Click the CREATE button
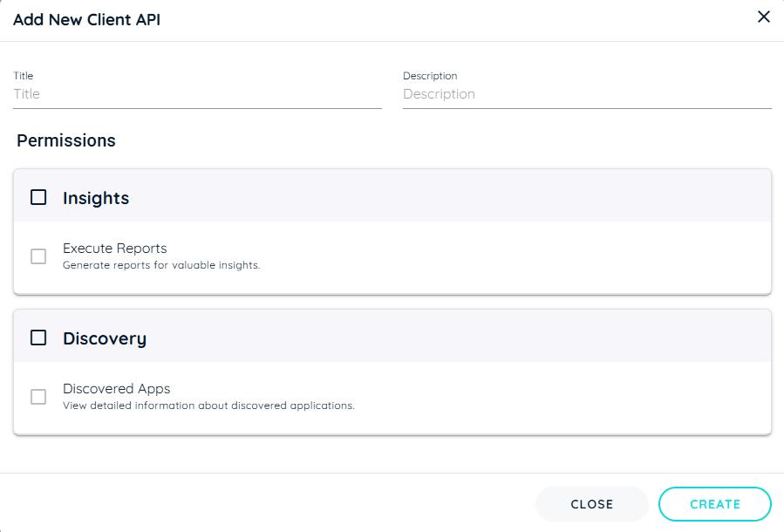The height and width of the screenshot is (532, 784). (x=715, y=504)
